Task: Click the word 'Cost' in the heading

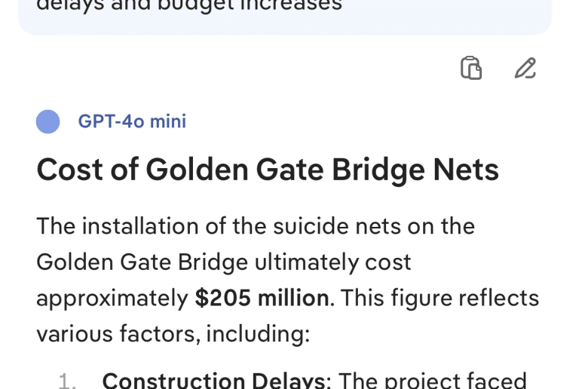Action: (x=66, y=170)
